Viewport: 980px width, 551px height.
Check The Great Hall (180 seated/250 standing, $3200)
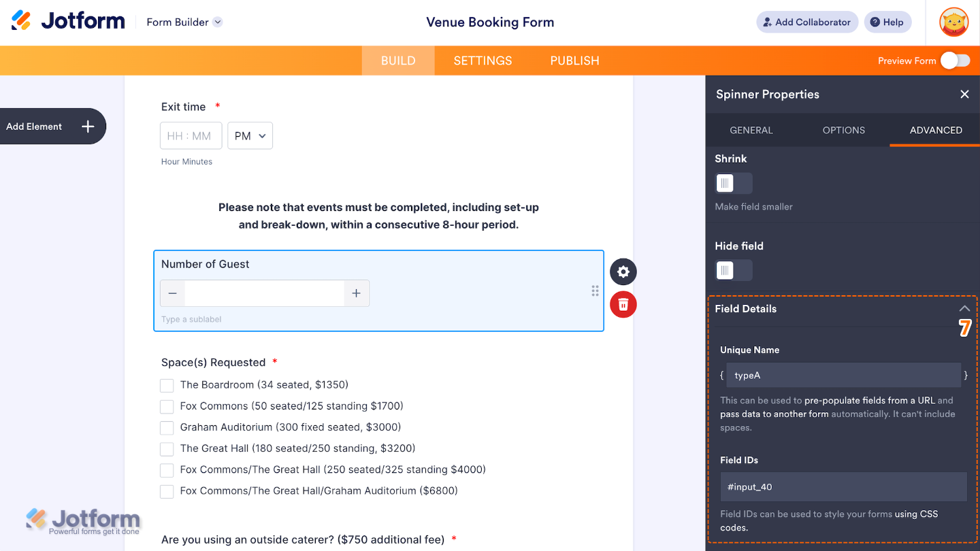pos(167,449)
